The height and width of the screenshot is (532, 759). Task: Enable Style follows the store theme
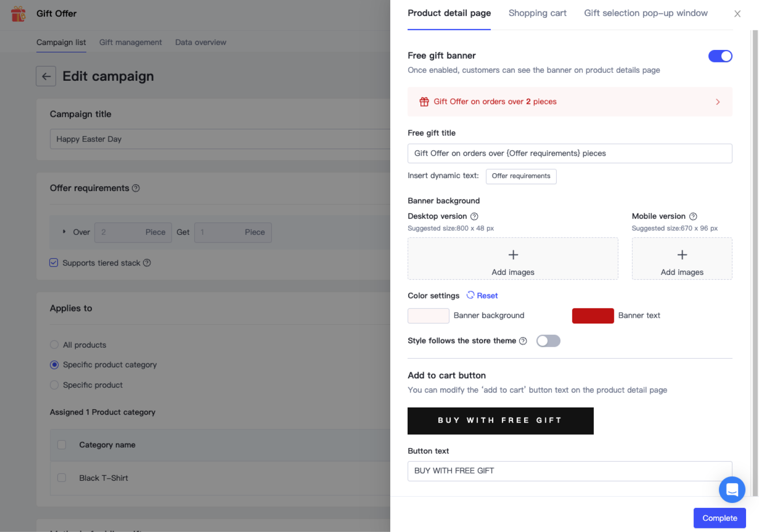click(x=548, y=341)
